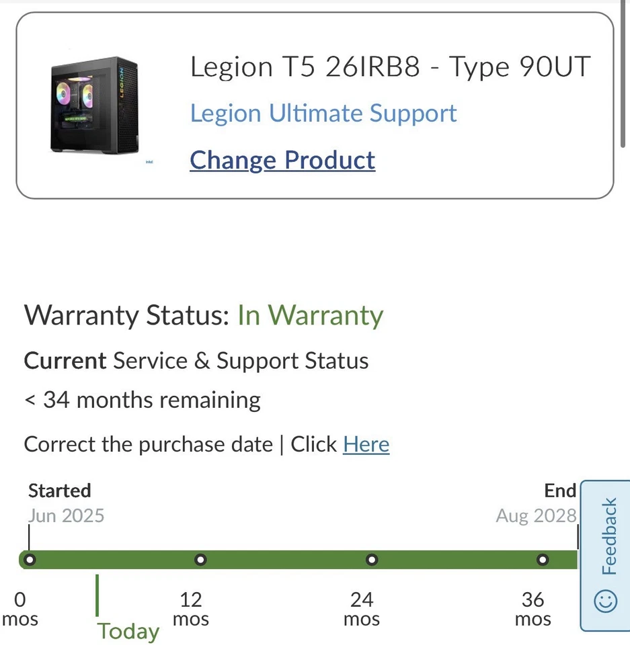Select the 36 months timeline dot
Screen dimensions: 630x672
coord(543,559)
